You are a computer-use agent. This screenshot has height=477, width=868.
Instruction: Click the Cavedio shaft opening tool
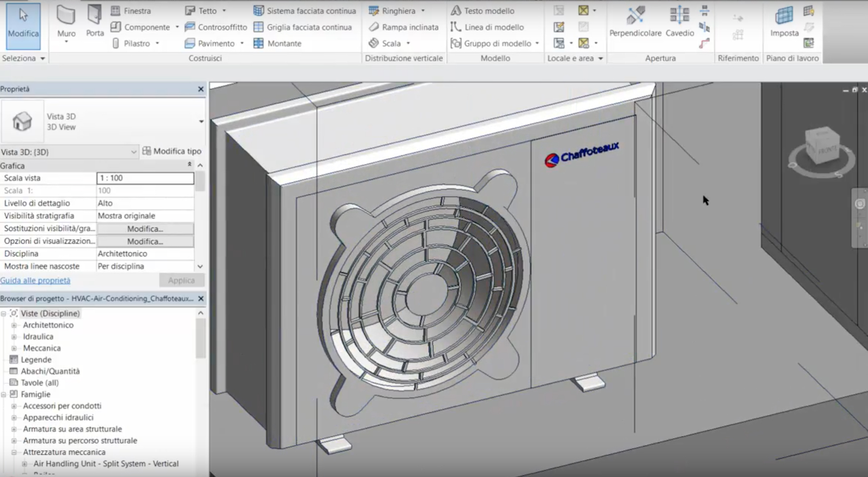tap(679, 23)
